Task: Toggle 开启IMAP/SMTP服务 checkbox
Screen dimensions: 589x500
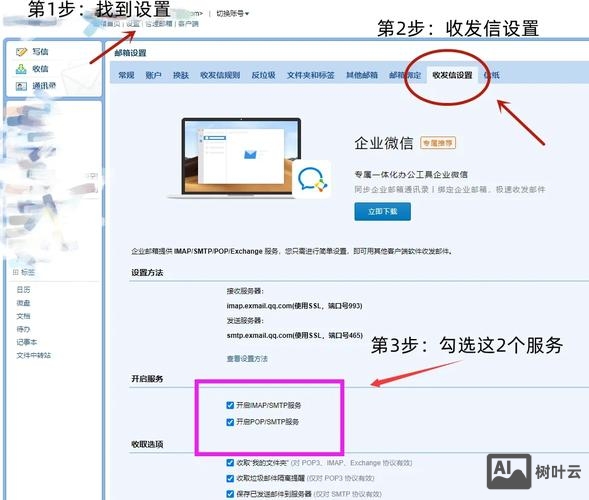Action: (x=230, y=405)
